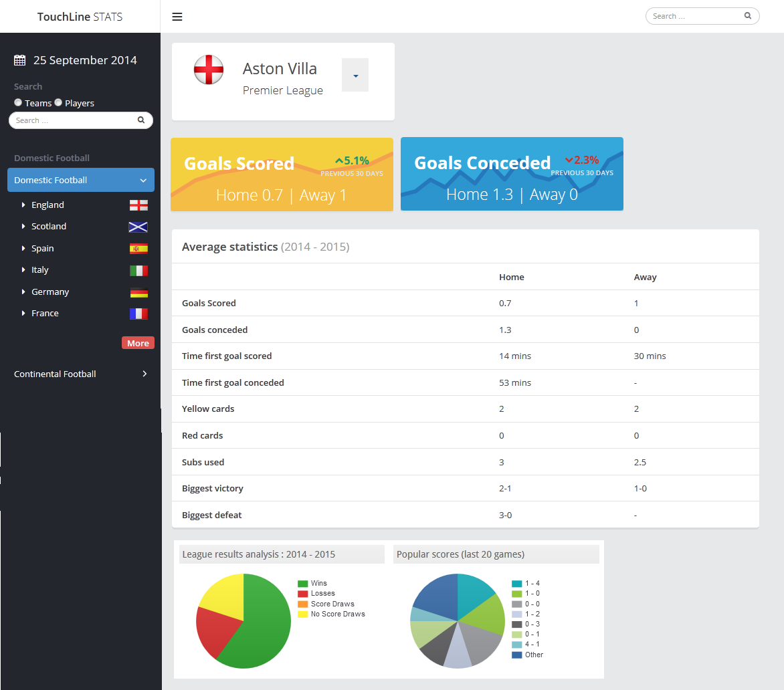
Task: Click the England flag in the sidebar
Action: tap(138, 205)
